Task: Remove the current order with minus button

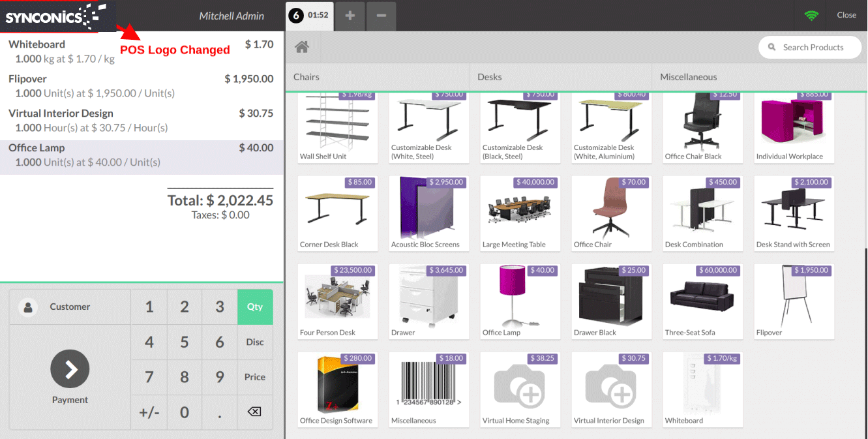Action: coord(382,15)
